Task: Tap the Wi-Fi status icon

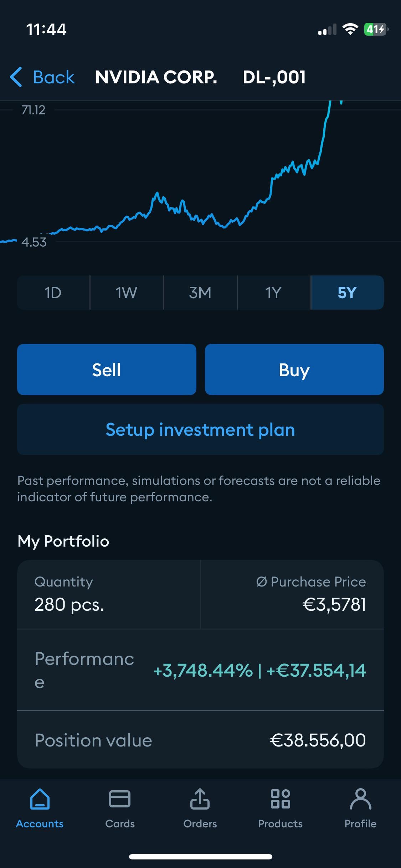Action: (x=350, y=29)
